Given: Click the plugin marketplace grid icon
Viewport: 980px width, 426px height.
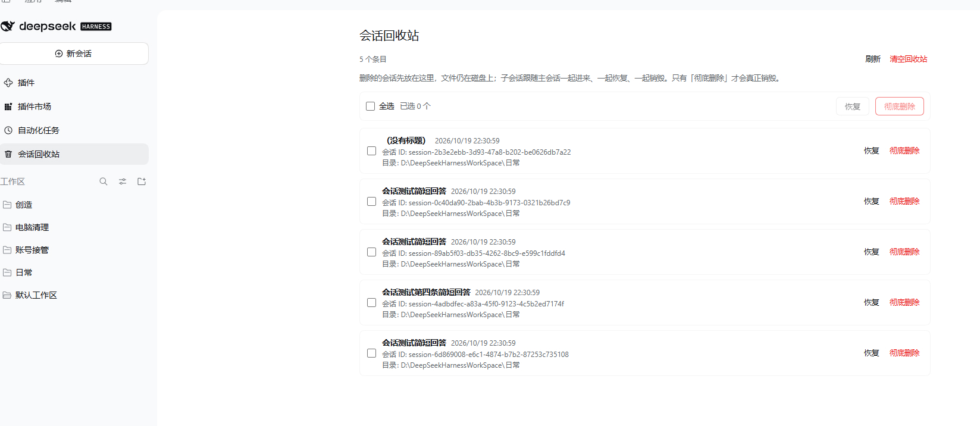Looking at the screenshot, I should coord(8,106).
